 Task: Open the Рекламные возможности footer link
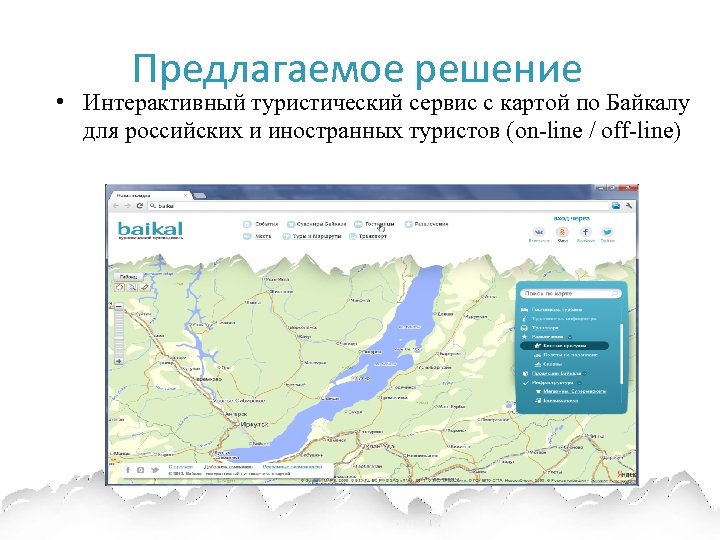(292, 467)
